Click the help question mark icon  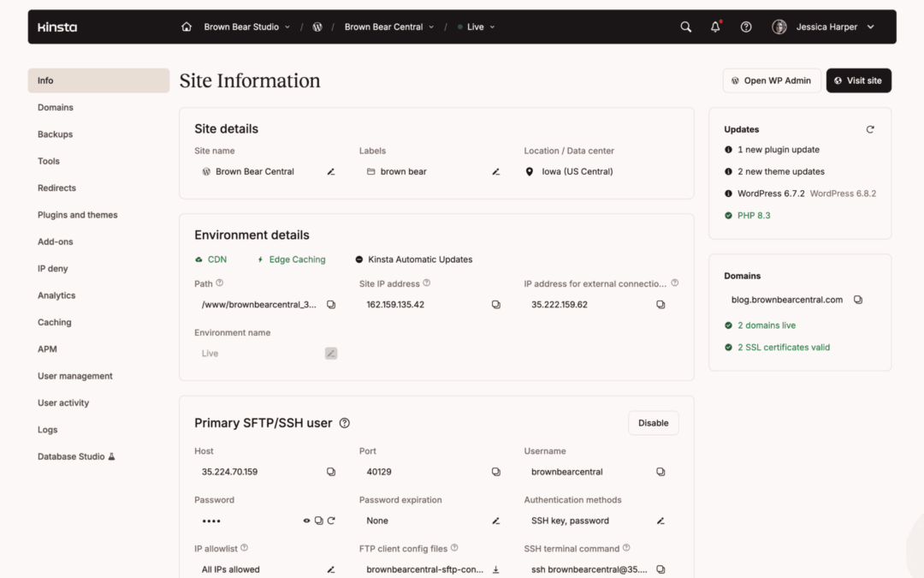(x=746, y=27)
